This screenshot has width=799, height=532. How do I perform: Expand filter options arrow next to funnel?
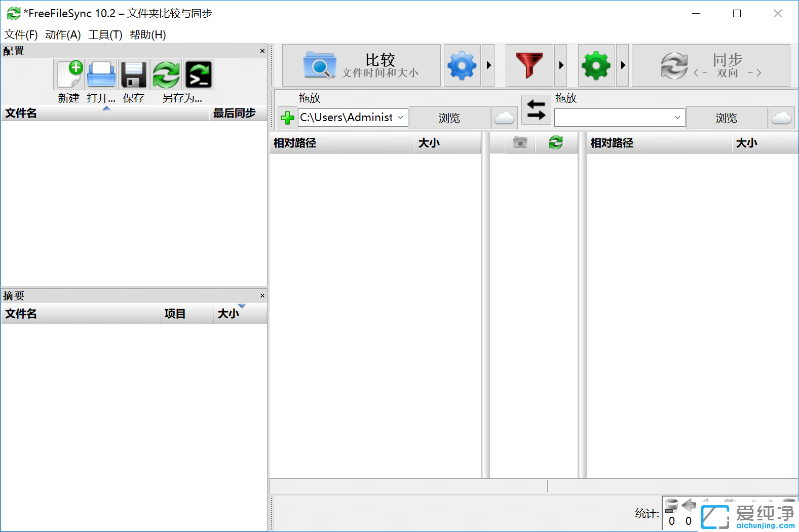point(561,65)
